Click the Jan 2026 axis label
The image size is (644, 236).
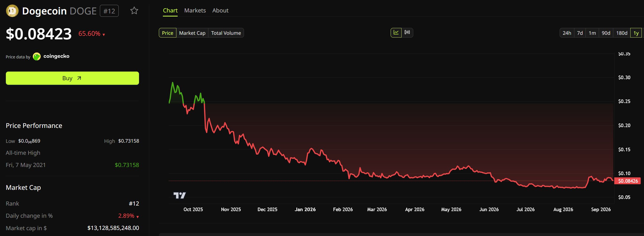tap(305, 209)
